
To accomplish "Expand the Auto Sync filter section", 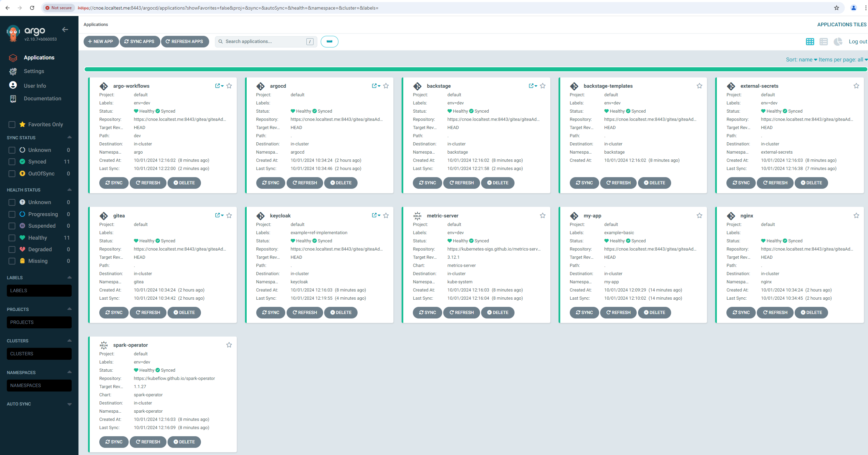I will pyautogui.click(x=69, y=404).
